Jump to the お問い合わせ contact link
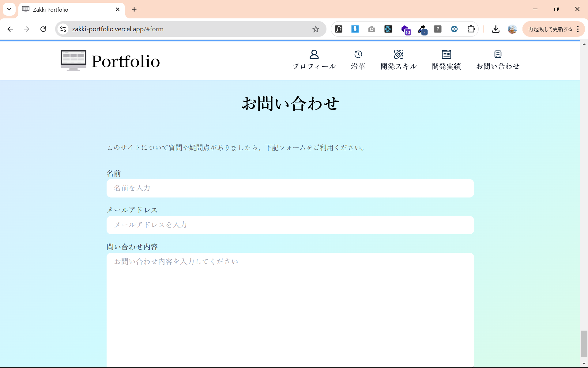 pyautogui.click(x=498, y=60)
